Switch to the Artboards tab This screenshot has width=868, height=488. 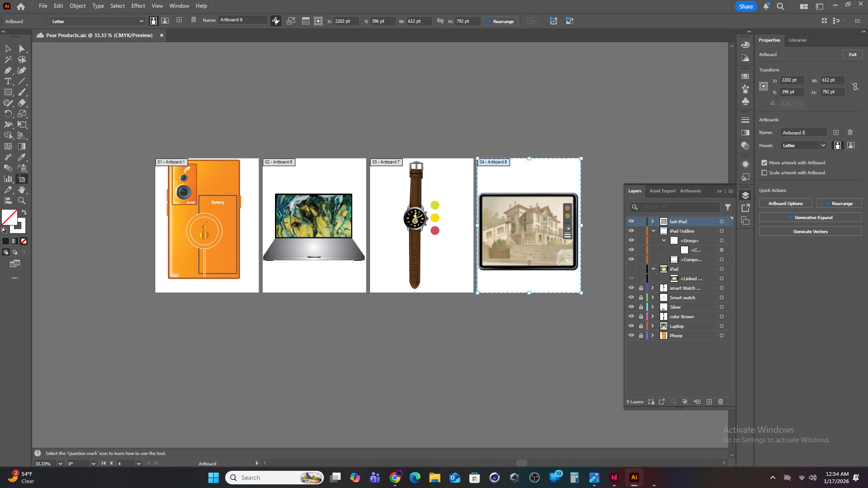(690, 191)
